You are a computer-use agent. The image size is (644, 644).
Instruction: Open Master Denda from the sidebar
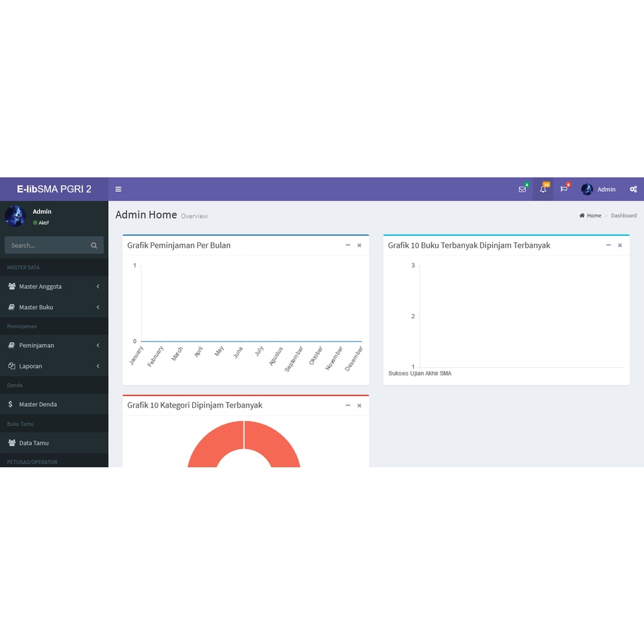click(x=54, y=404)
